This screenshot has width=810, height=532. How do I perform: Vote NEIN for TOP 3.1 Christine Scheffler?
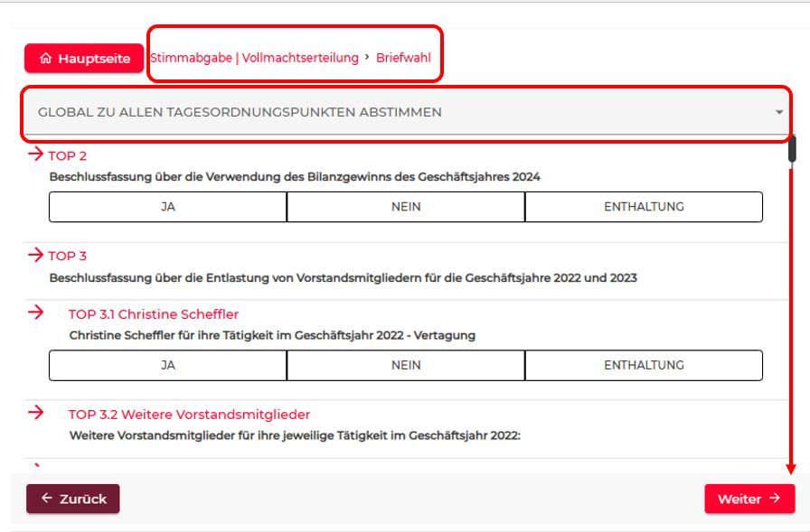click(406, 365)
